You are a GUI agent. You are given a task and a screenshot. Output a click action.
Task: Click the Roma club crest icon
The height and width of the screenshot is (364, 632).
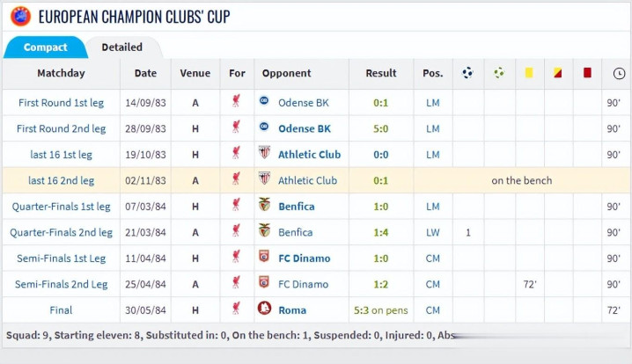point(264,309)
